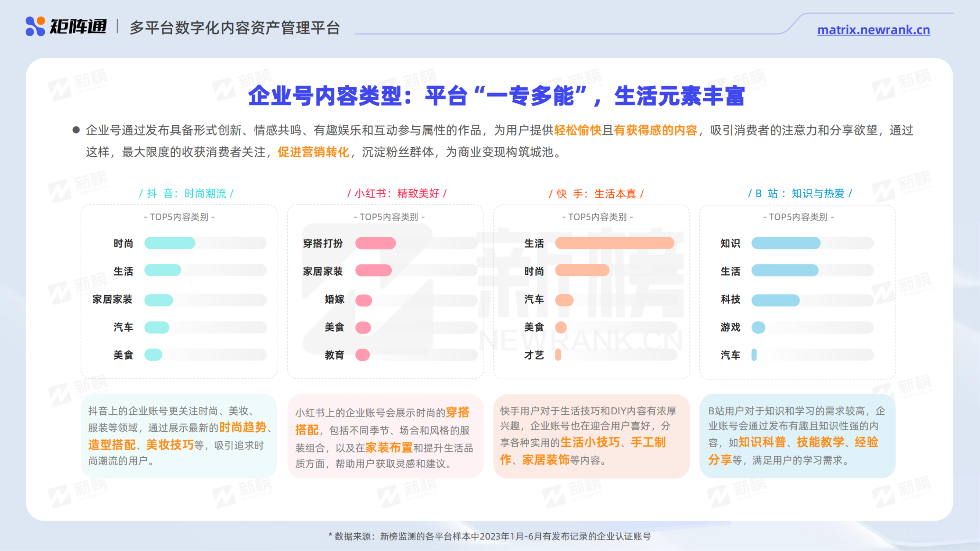Click the TOP5内容类别 label in the 抖音 panel
Screen dimensions: 980x551
179,217
